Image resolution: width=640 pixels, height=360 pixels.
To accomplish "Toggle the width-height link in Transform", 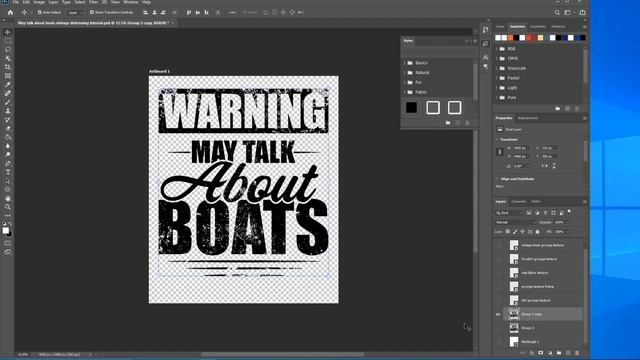I will [x=500, y=152].
